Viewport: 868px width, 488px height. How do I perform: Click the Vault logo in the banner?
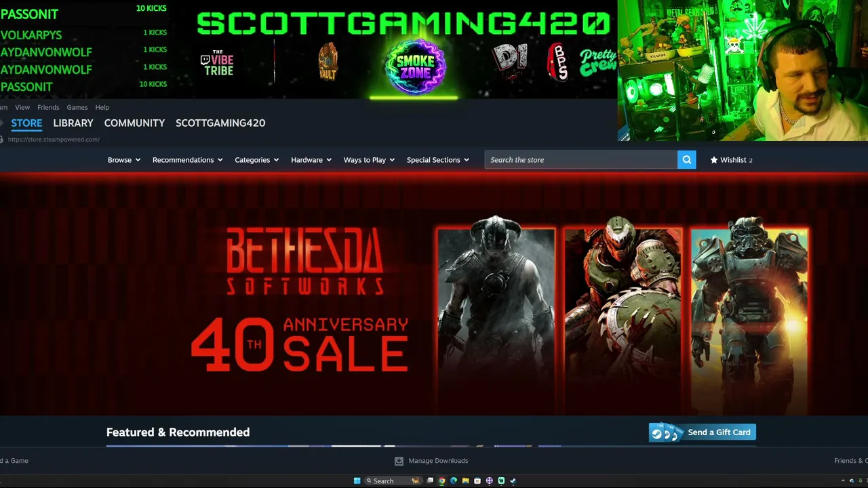click(x=328, y=62)
